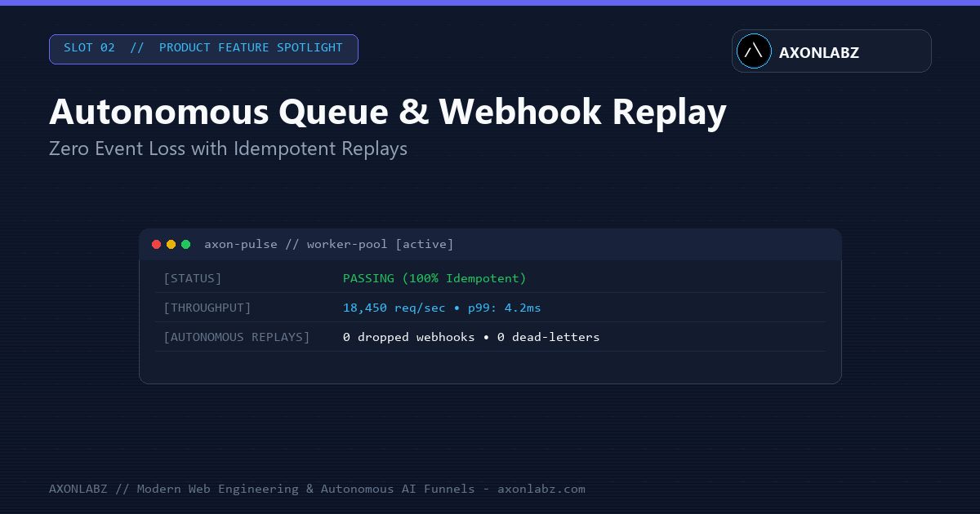
Task: Click the green dot in terminal header
Action: click(185, 244)
